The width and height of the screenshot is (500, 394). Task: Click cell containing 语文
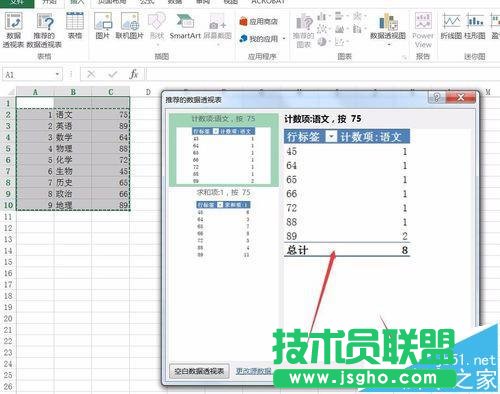click(x=73, y=115)
